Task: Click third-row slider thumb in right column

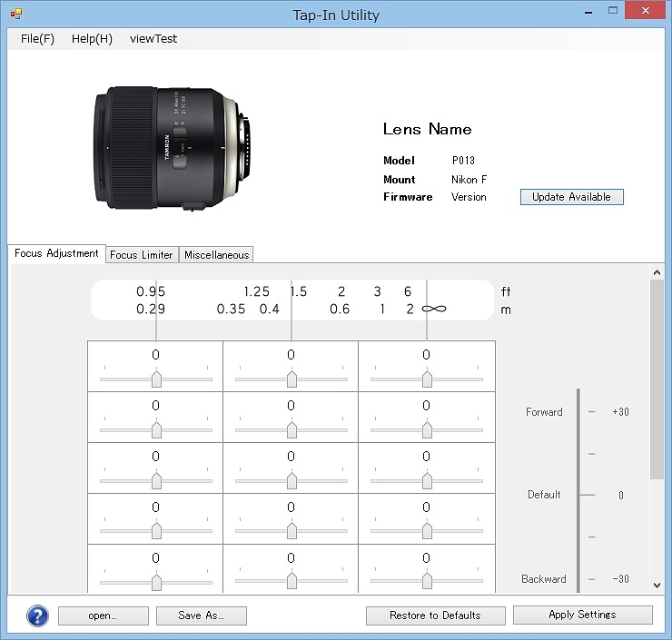Action: coord(428,480)
